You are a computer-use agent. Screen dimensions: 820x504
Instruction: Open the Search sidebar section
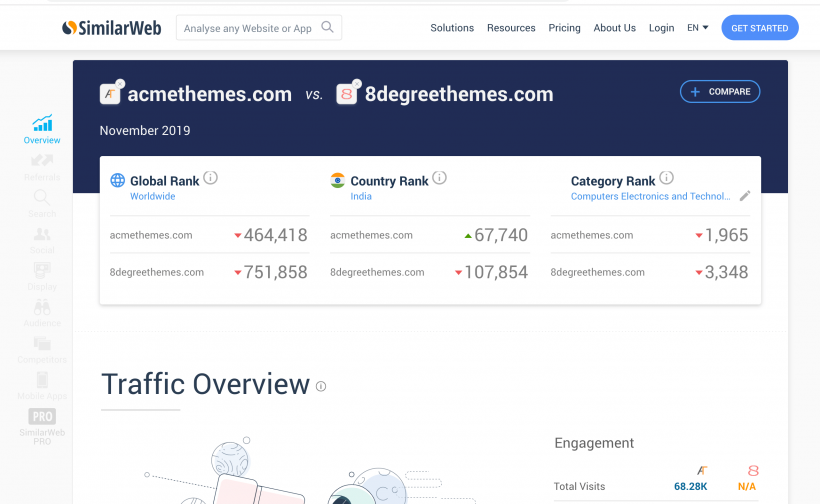(42, 204)
